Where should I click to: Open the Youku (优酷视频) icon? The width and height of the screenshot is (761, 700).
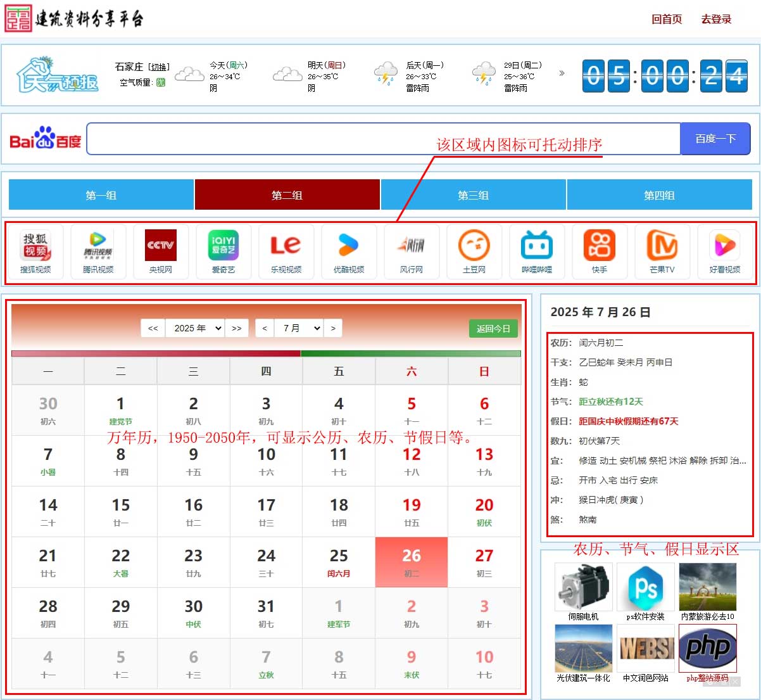pos(349,251)
